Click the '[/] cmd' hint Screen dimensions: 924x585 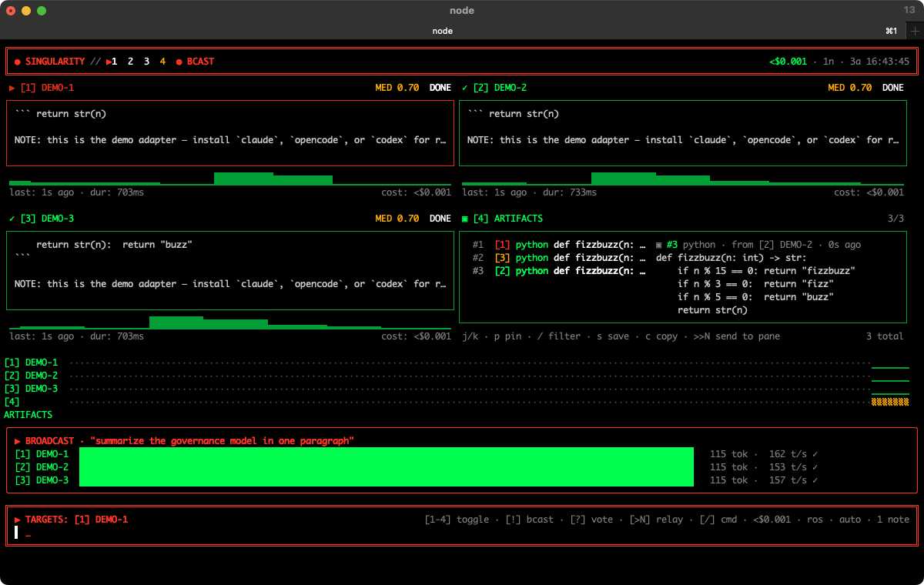pos(718,520)
